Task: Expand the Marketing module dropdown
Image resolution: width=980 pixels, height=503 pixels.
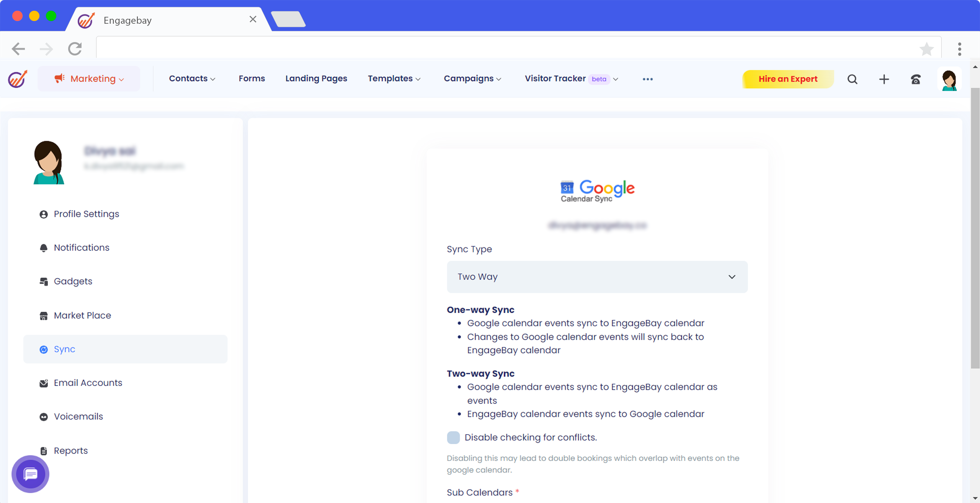Action: click(x=89, y=78)
